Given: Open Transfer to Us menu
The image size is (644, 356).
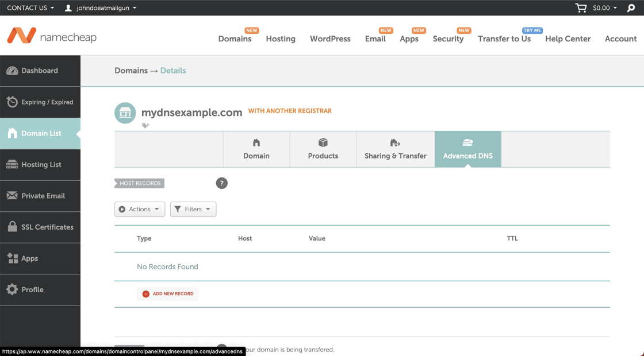Looking at the screenshot, I should click(x=504, y=38).
